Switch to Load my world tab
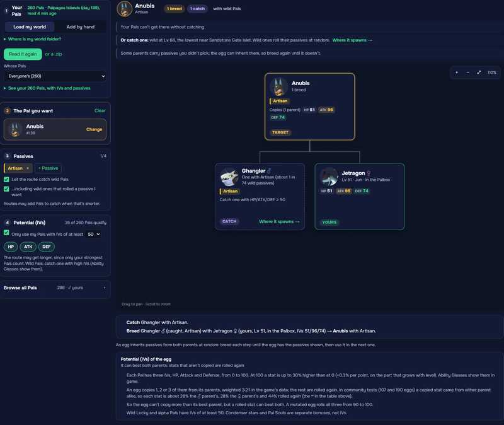Image resolution: width=504 pixels, height=425 pixels. point(30,27)
